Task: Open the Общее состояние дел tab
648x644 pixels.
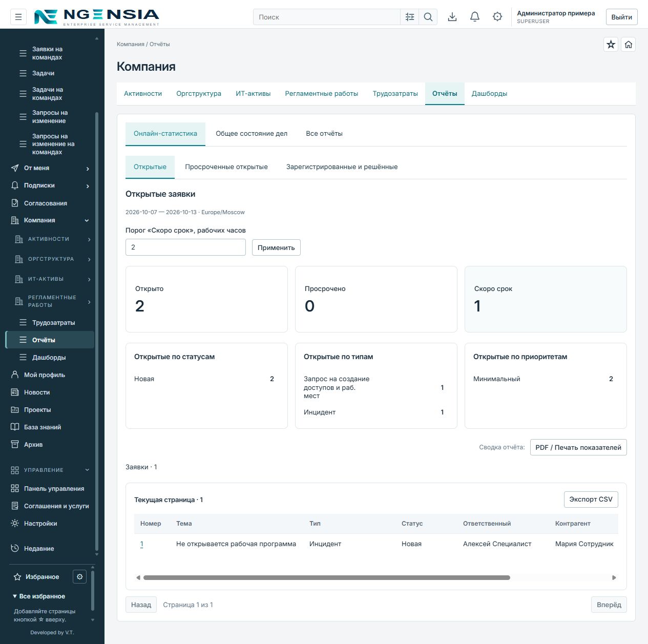Action: [x=252, y=134]
